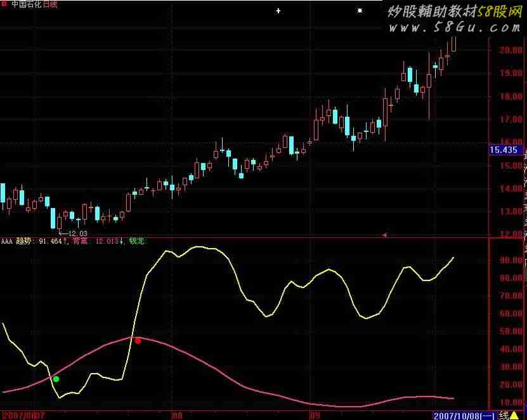
Task: Click the 15.435 current price tag
Action: [504, 150]
